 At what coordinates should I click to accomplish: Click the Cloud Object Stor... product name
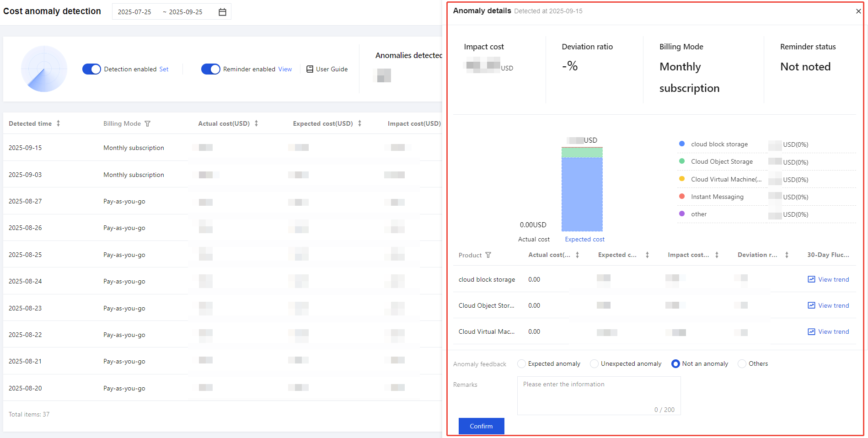click(486, 305)
